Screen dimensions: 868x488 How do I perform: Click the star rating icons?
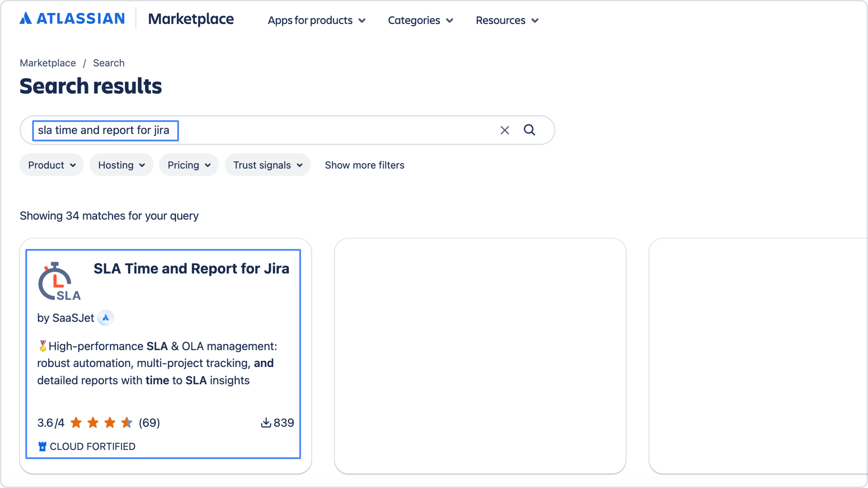pos(101,423)
